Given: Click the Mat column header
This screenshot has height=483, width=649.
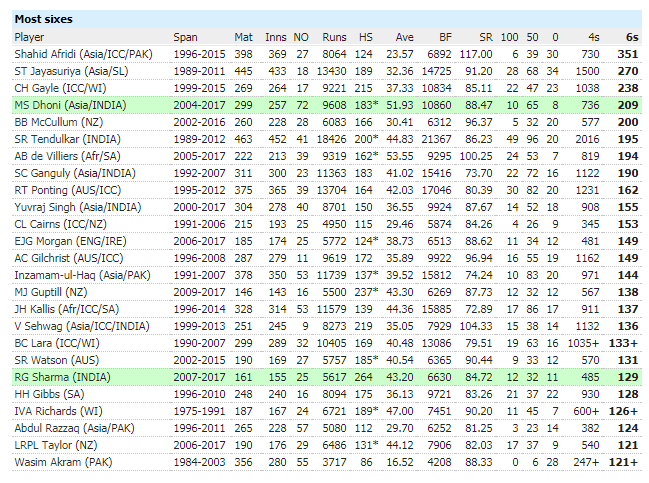Looking at the screenshot, I should (243, 37).
